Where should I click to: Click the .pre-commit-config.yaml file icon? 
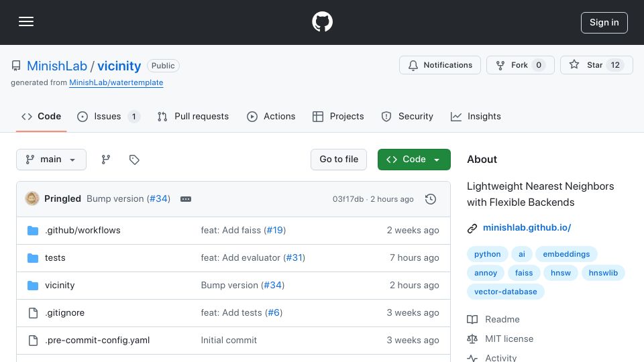(x=33, y=341)
